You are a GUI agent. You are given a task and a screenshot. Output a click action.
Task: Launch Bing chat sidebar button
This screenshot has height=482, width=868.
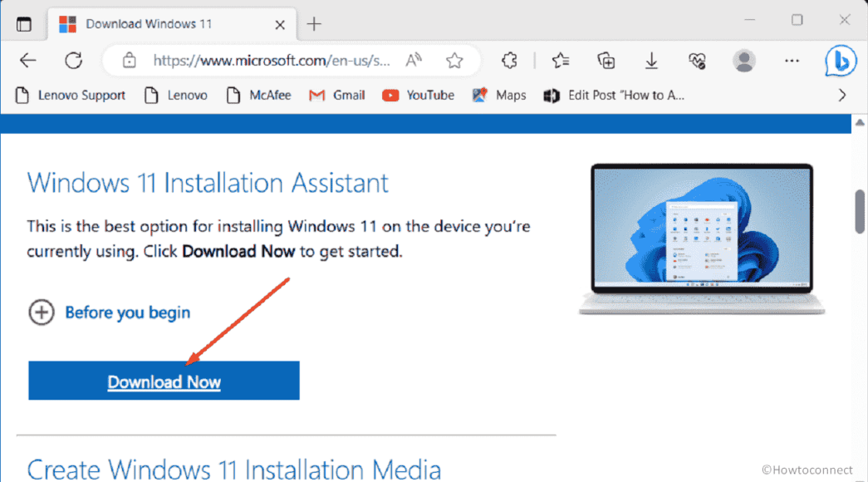pos(841,61)
